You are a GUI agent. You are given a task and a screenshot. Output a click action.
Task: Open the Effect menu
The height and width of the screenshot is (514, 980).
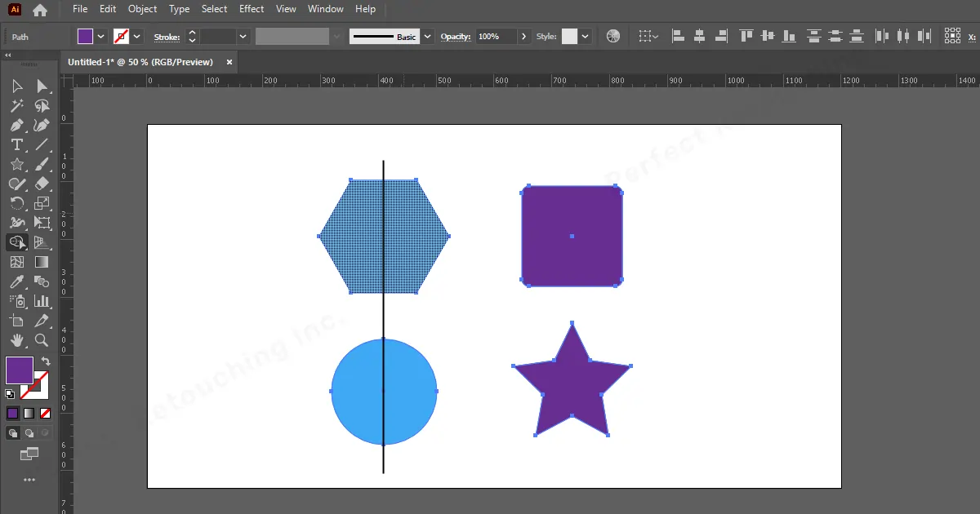pyautogui.click(x=252, y=9)
